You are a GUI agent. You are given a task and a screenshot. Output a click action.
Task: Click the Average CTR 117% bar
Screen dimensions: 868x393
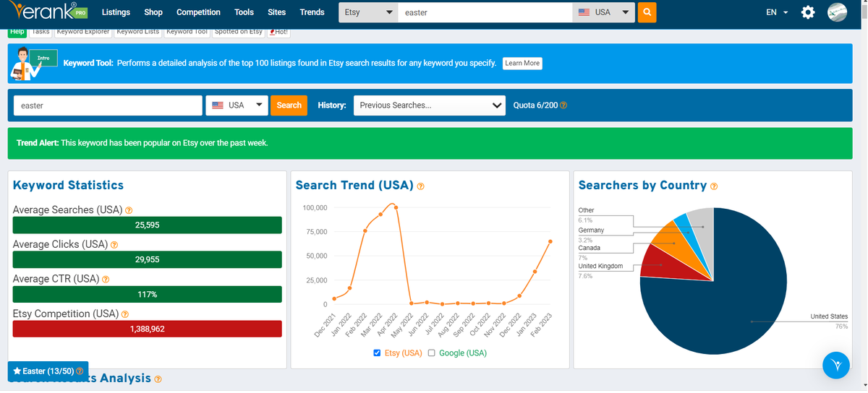(148, 295)
